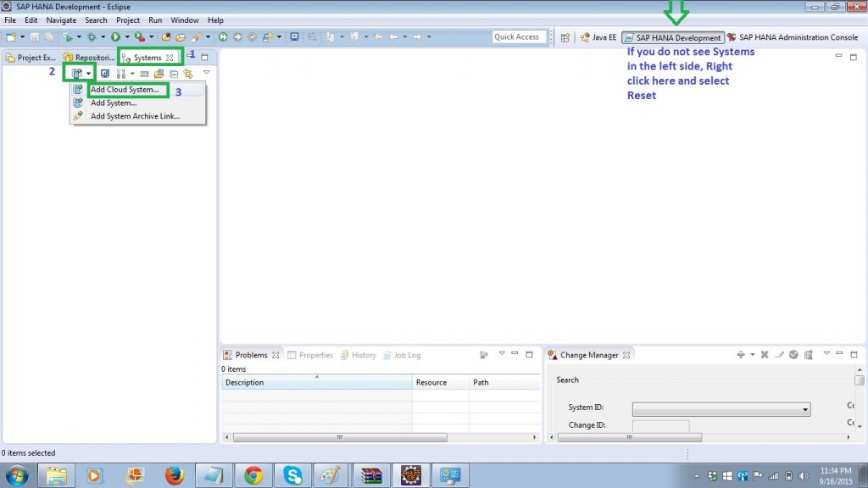Switch to SAP HANA Administration Console perspective
The width and height of the screenshot is (868, 488).
pos(793,37)
